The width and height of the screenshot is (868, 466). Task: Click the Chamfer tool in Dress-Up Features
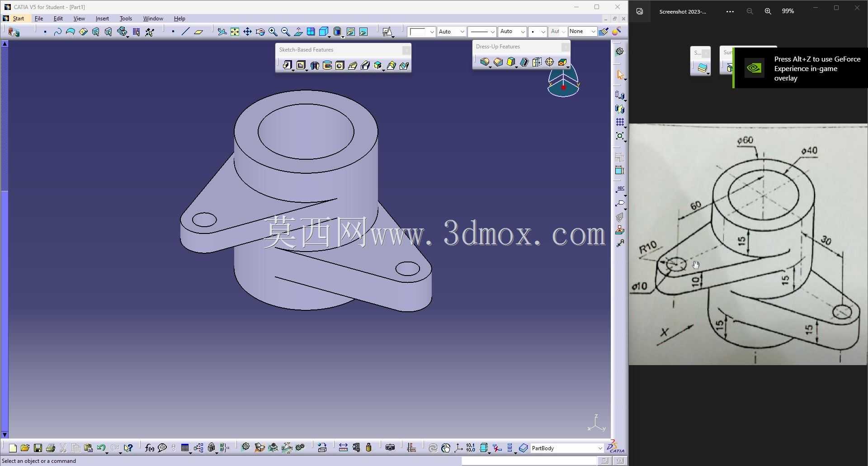498,62
